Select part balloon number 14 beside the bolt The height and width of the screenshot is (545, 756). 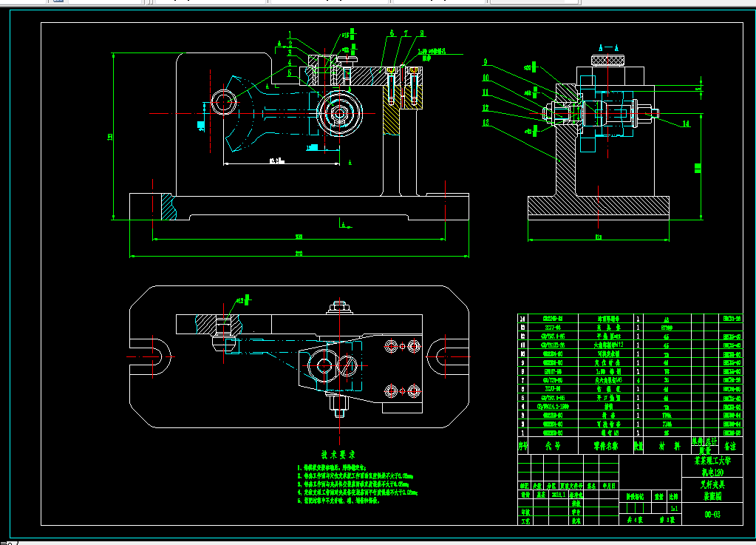coord(686,124)
